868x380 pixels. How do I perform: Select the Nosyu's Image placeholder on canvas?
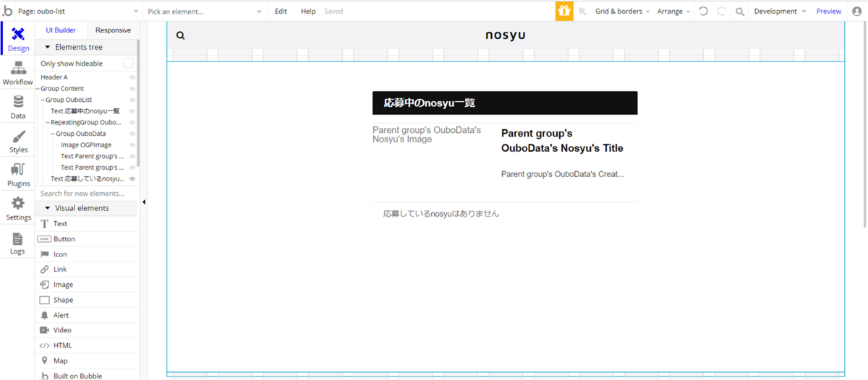coord(427,134)
